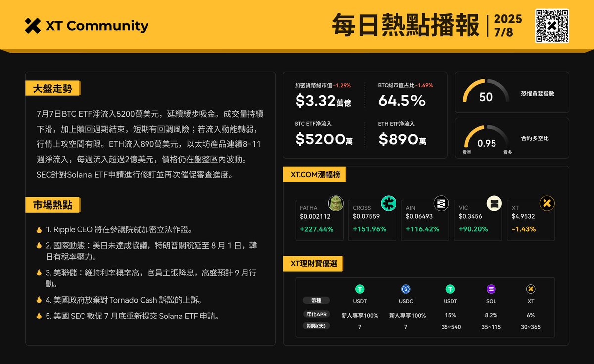Click the QR code in header

552,26
